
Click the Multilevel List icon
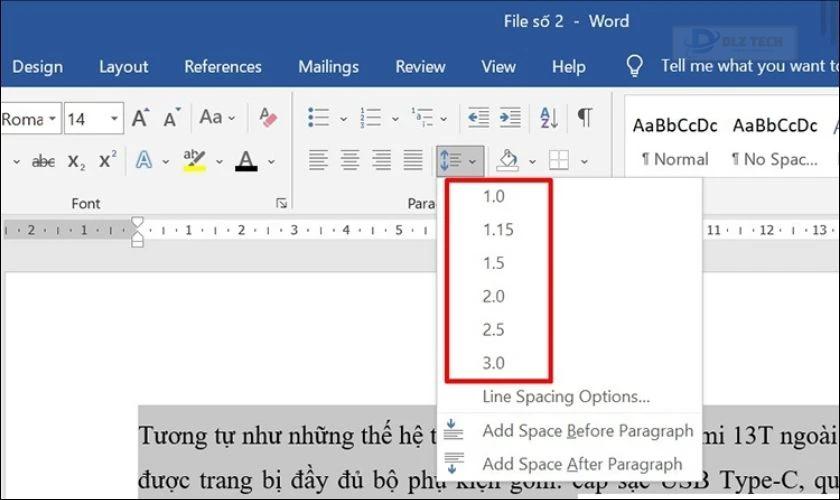(422, 117)
